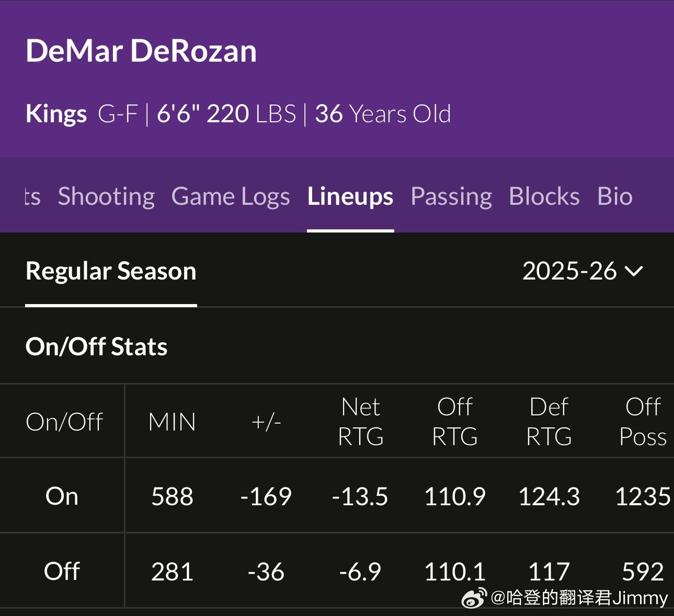The height and width of the screenshot is (616, 674).
Task: Open the Blocks tab
Action: (544, 196)
